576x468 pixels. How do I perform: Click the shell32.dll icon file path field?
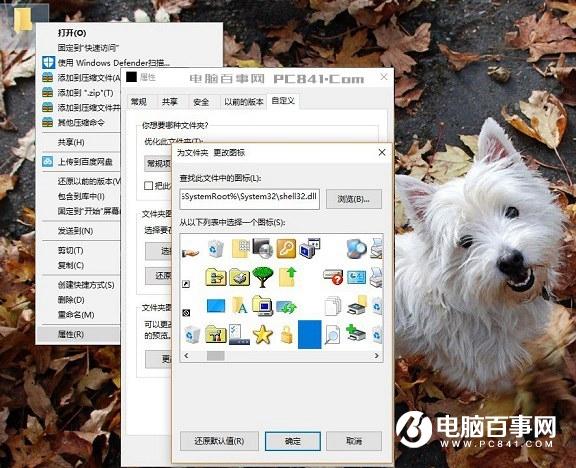click(249, 199)
